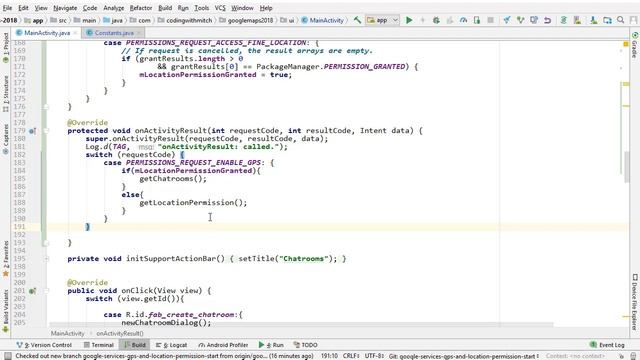Open the Structure tool window sidebar
The image size is (640, 360).
point(6,94)
